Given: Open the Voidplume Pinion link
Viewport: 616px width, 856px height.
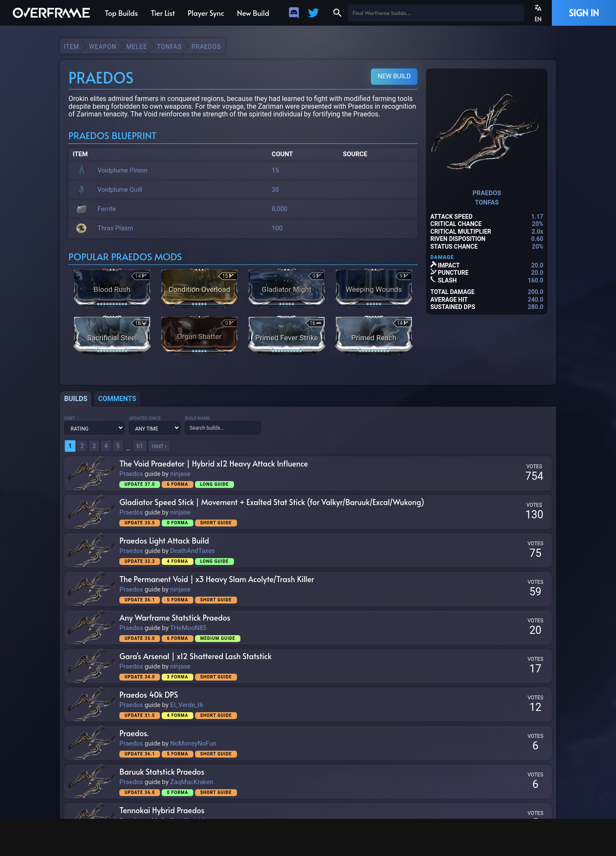Looking at the screenshot, I should point(122,170).
